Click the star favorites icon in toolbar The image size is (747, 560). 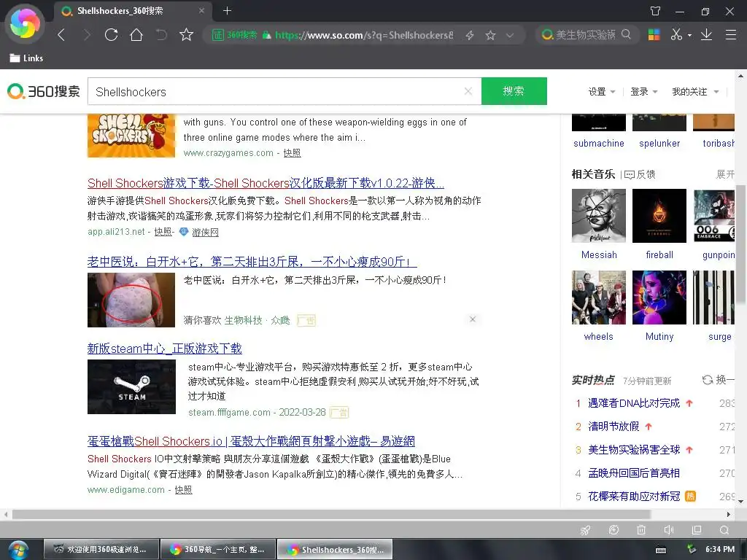pos(186,35)
